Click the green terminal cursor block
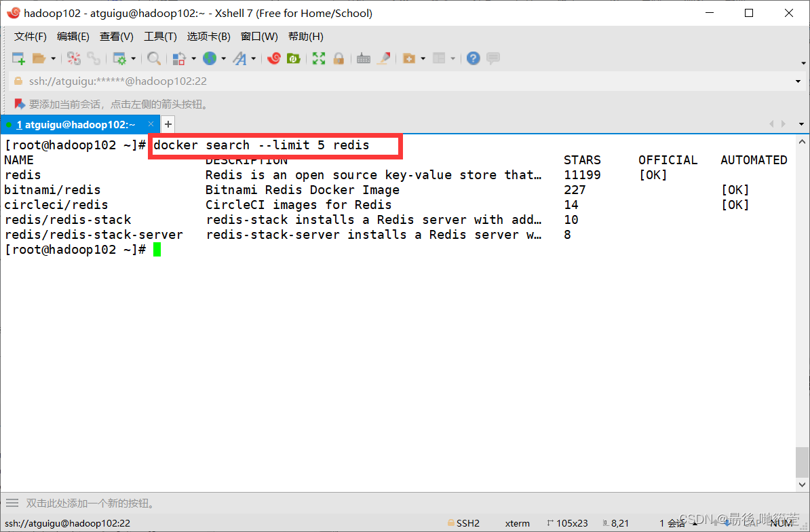The width and height of the screenshot is (810, 532). click(x=157, y=250)
